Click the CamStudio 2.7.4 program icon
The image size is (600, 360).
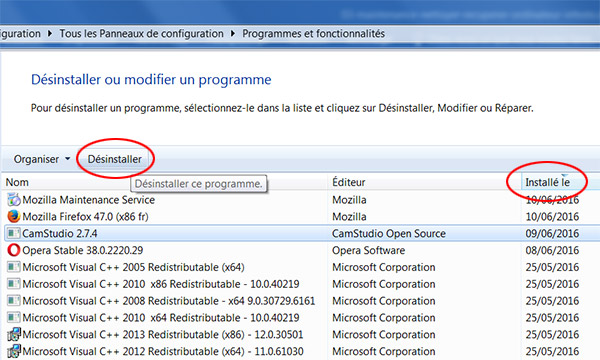14,233
